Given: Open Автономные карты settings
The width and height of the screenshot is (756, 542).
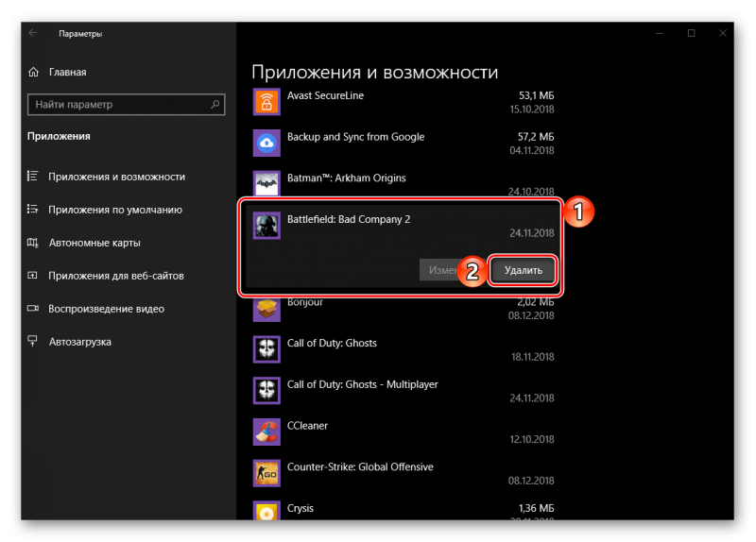Looking at the screenshot, I should pyautogui.click(x=94, y=243).
